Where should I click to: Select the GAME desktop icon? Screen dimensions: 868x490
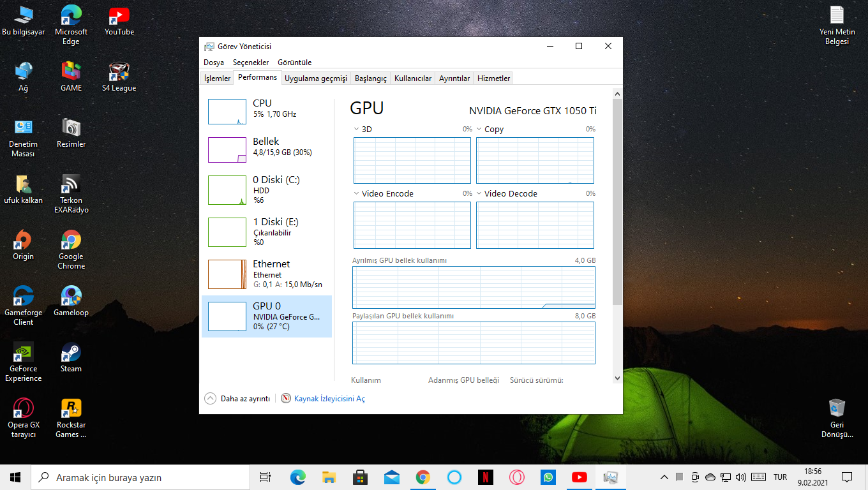pyautogui.click(x=71, y=77)
